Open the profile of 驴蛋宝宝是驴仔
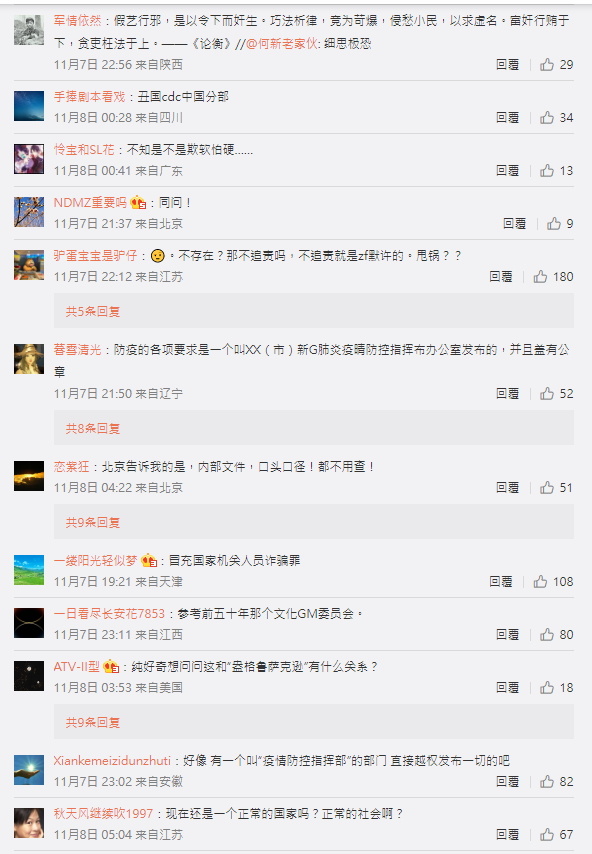 pos(95,255)
